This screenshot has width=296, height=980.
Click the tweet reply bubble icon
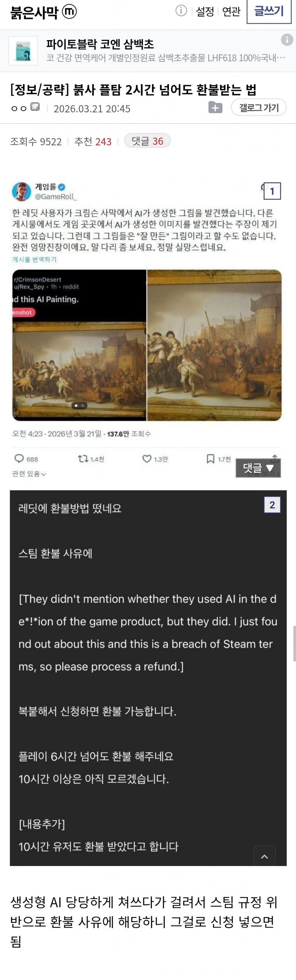(x=19, y=458)
